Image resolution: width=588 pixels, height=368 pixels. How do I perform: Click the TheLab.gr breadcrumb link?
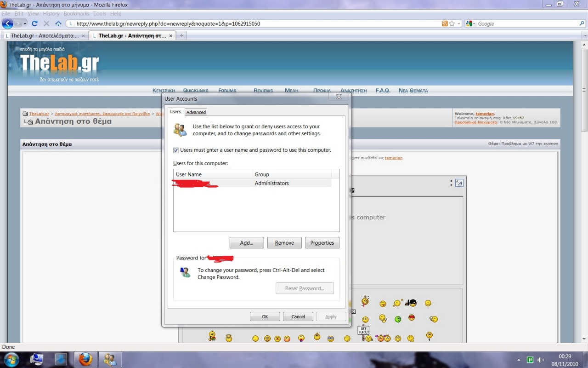[39, 114]
